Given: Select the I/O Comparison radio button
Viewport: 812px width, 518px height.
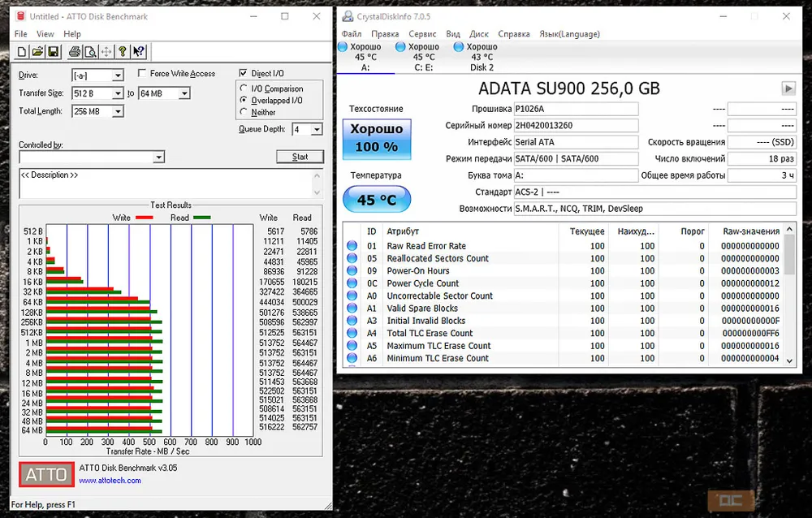Looking at the screenshot, I should click(244, 88).
